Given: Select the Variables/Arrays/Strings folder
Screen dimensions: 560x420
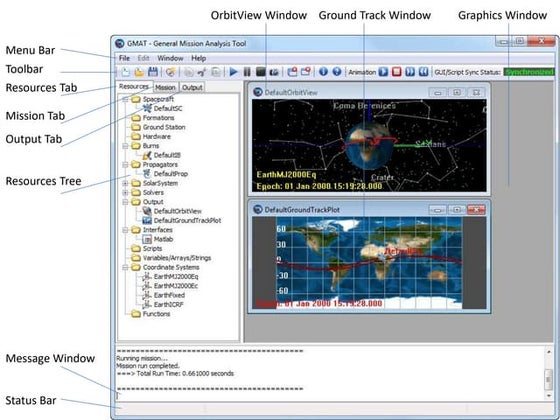Looking at the screenshot, I should (x=177, y=258).
